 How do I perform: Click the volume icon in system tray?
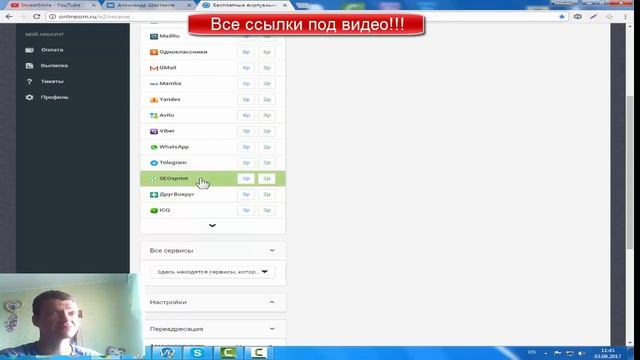coord(581,353)
